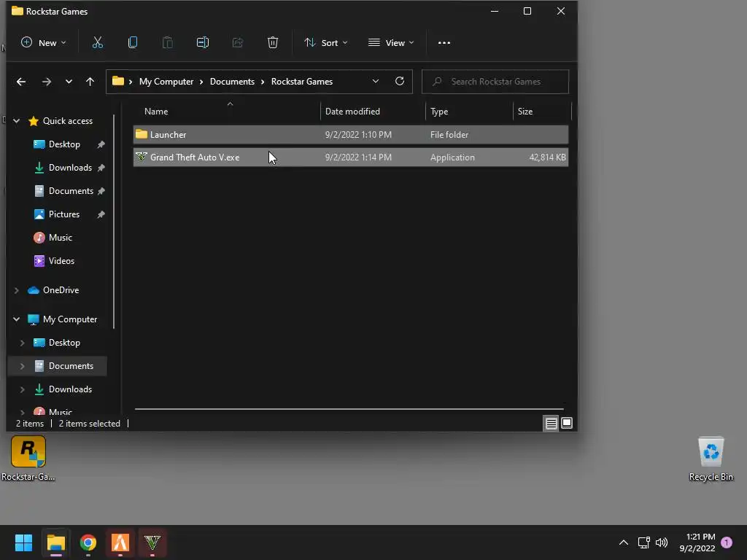Switch to large thumbnails view icon
This screenshot has height=560, width=747.
[566, 423]
